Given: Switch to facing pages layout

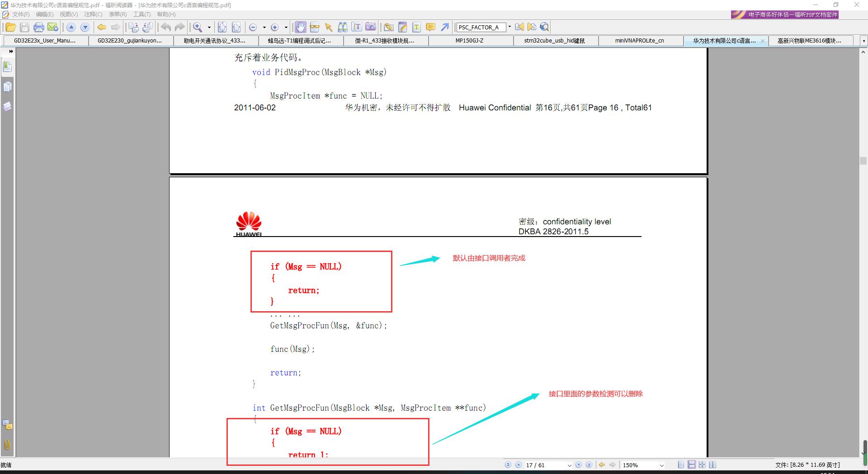Looking at the screenshot, I should (x=712, y=465).
